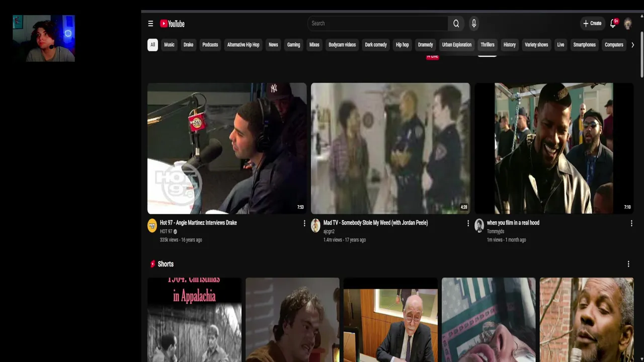Open ajcgn2 channel name link
Image resolution: width=644 pixels, height=362 pixels.
329,232
